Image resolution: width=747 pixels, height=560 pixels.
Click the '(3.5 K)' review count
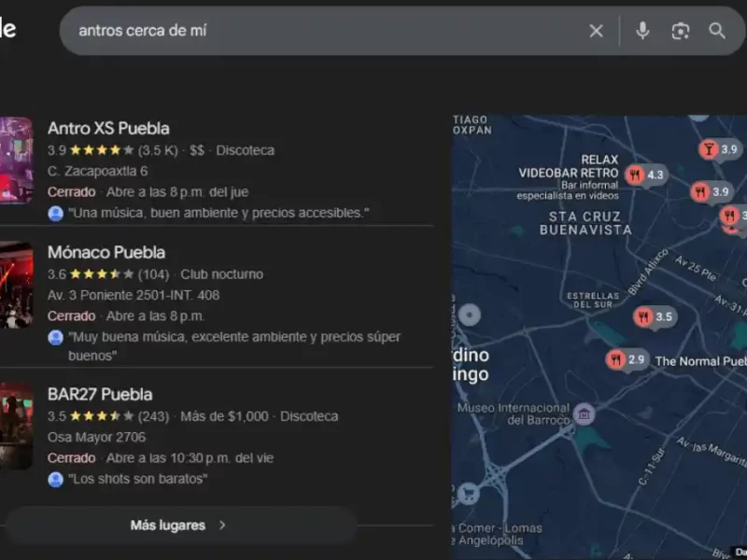(x=158, y=150)
